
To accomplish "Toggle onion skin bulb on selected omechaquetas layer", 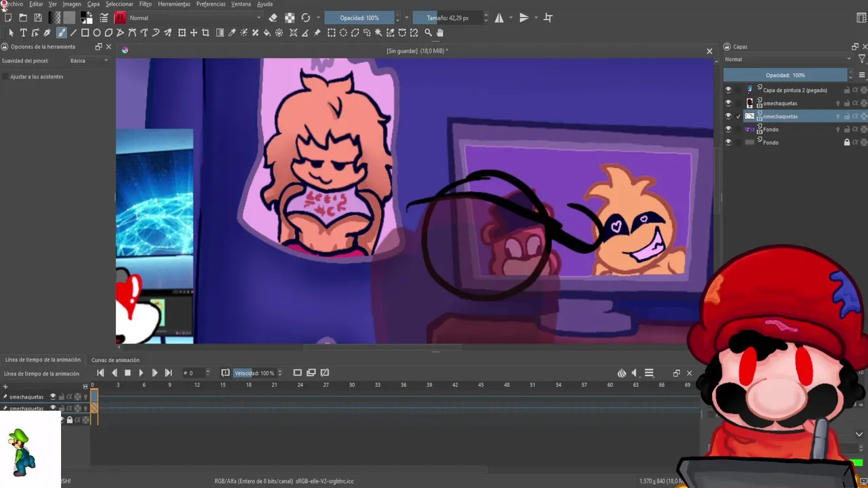I will click(x=837, y=117).
